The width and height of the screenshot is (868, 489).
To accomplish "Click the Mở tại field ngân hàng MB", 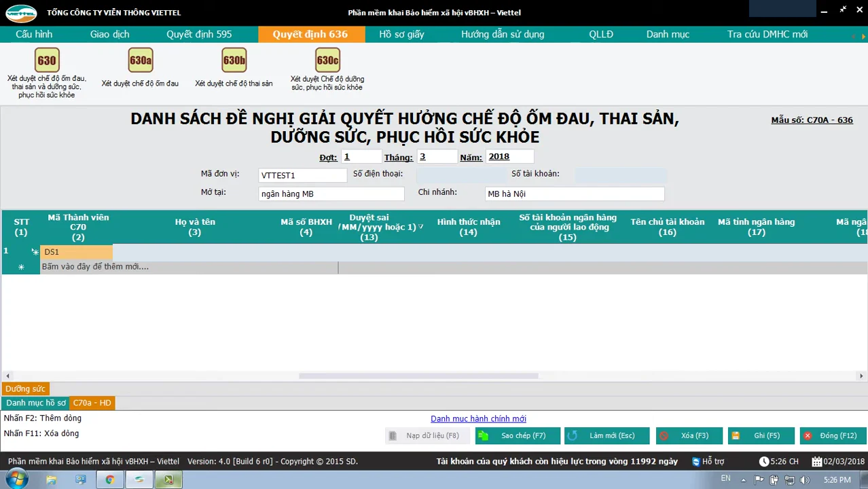I will pyautogui.click(x=331, y=194).
